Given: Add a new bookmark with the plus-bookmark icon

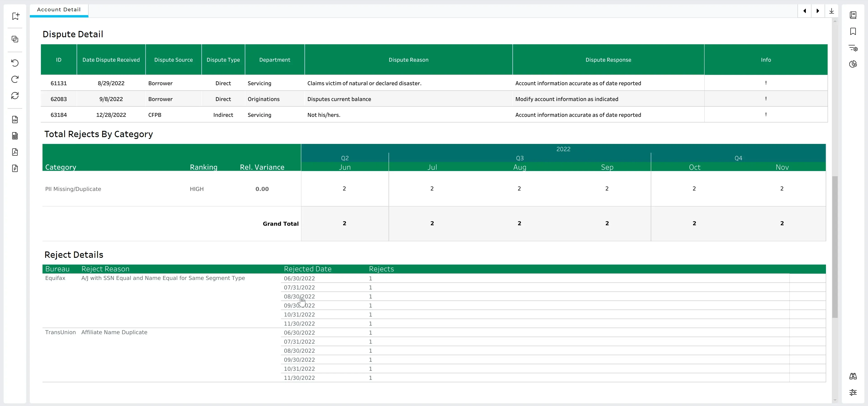Looking at the screenshot, I should (16, 16).
